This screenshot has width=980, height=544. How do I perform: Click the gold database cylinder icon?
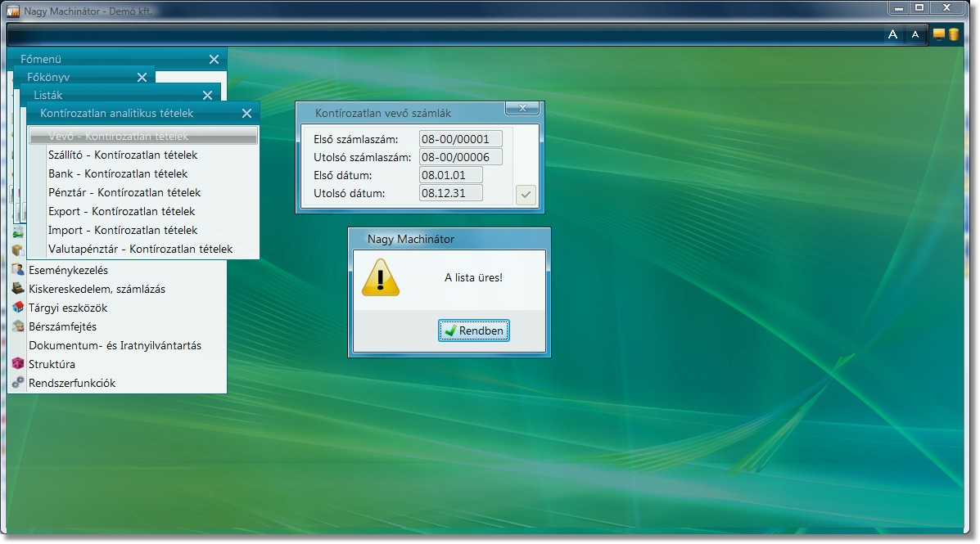(954, 34)
